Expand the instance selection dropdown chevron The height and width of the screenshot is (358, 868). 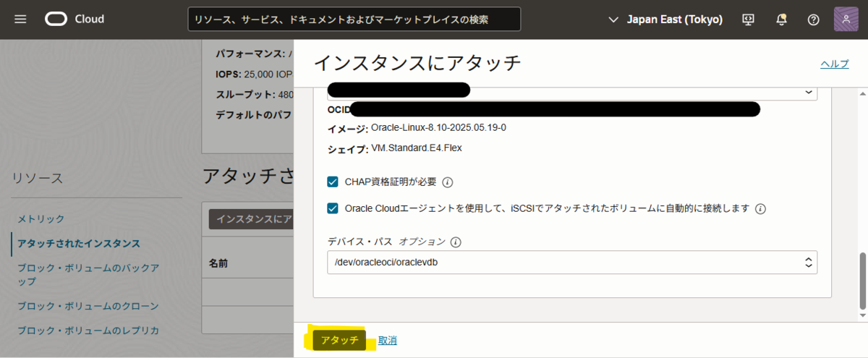point(808,93)
